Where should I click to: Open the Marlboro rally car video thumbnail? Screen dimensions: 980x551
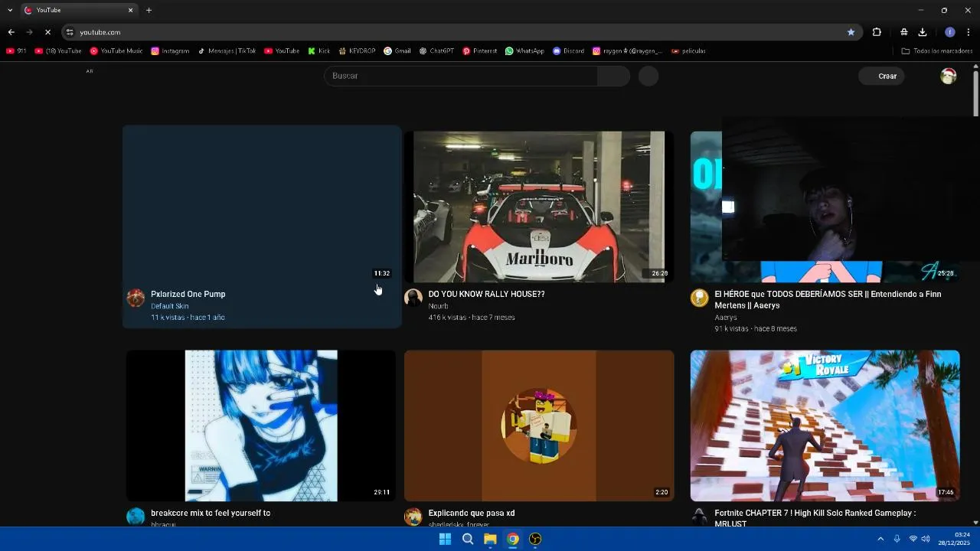539,207
